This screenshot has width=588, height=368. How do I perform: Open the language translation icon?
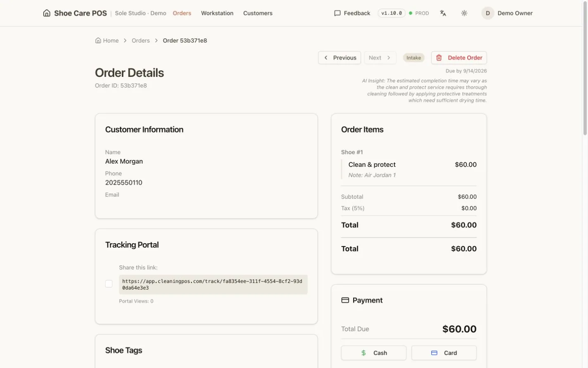443,13
